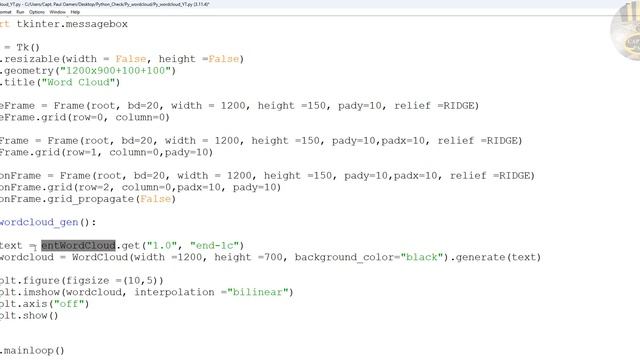
Task: Click the wordcloud_gen function name
Action: coord(39,222)
